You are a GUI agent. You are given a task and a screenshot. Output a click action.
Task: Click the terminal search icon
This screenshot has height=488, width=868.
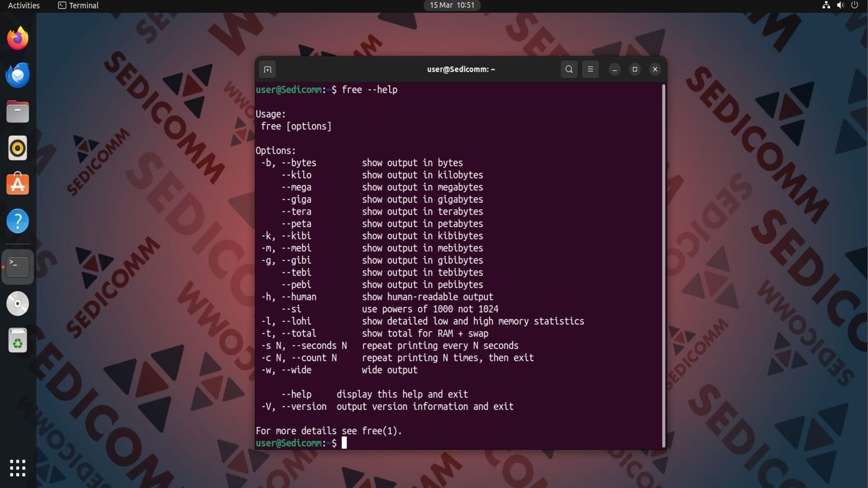coord(569,69)
